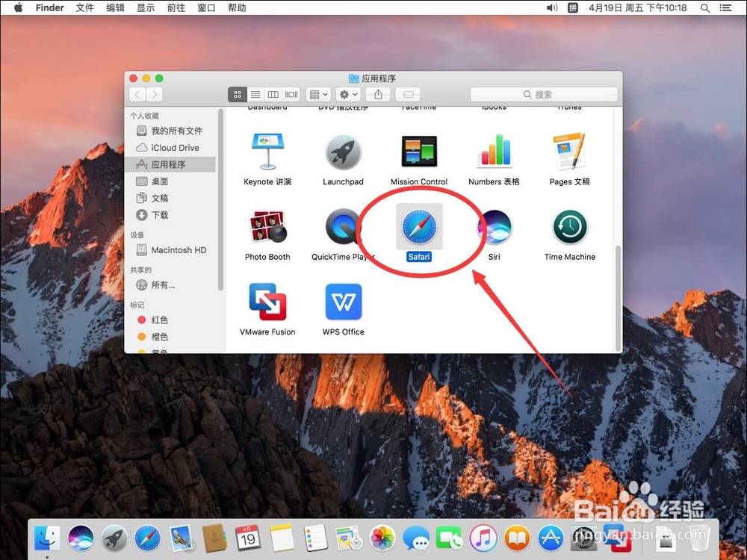The height and width of the screenshot is (560, 747).
Task: Open iTunes music icon in Dock
Action: [x=483, y=538]
